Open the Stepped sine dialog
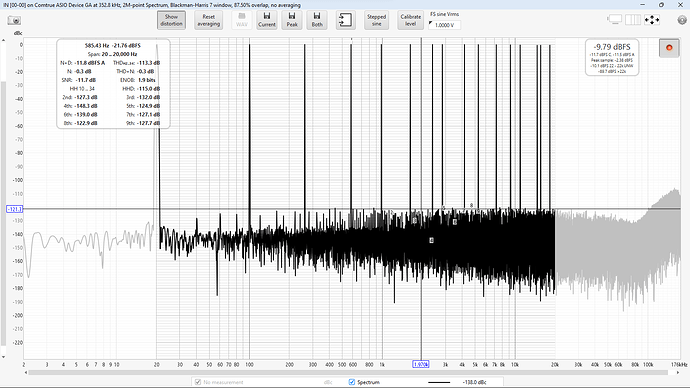Image resolution: width=690 pixels, height=388 pixels. coord(376,20)
